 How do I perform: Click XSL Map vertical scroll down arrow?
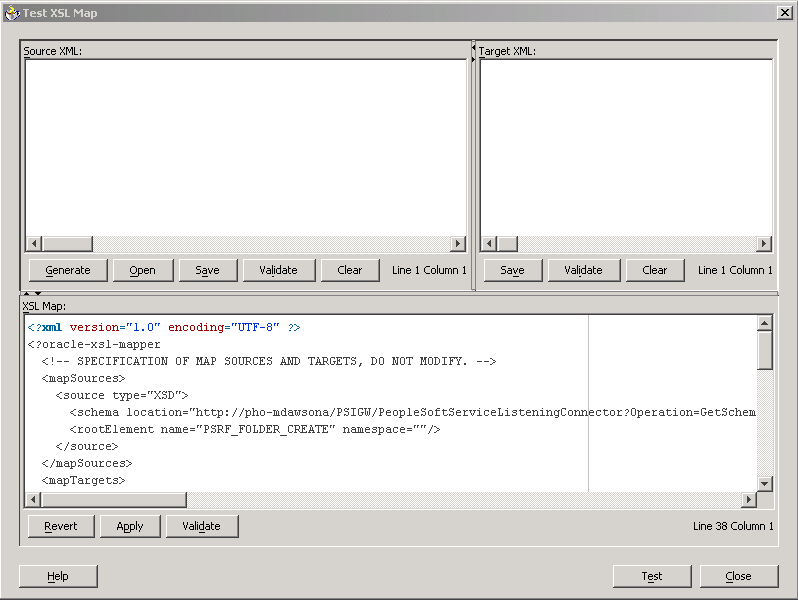point(764,483)
